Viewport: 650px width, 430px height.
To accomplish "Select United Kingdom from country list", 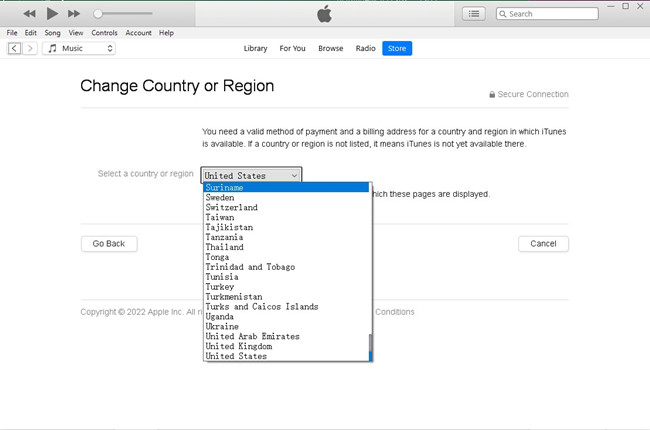I will pos(286,347).
